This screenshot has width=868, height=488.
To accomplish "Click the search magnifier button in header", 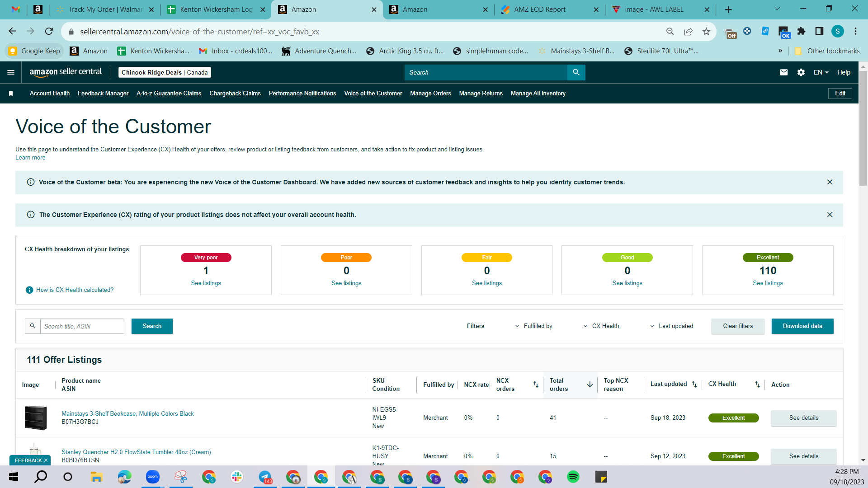I will point(576,72).
